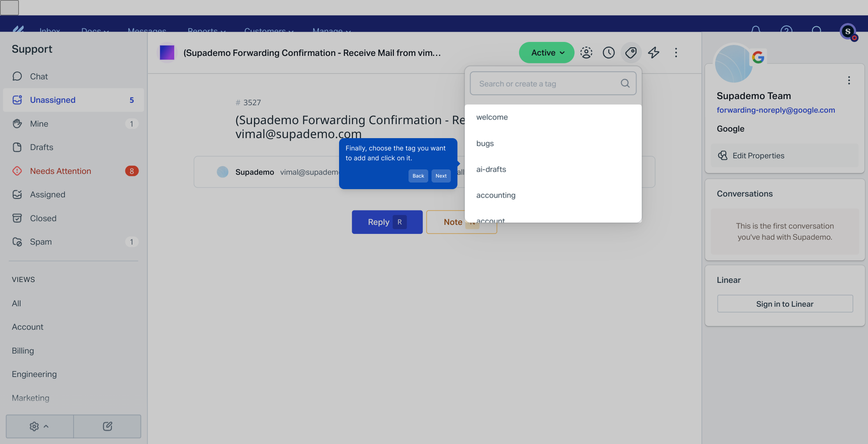Open the Customers dropdown in navigation
Image resolution: width=868 pixels, height=444 pixels.
[x=269, y=30]
